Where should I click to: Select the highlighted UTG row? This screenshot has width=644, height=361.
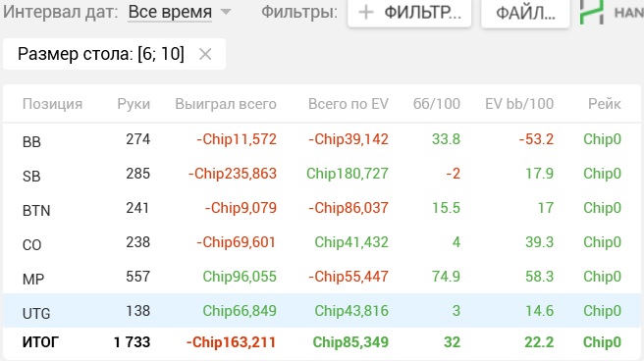(322, 311)
